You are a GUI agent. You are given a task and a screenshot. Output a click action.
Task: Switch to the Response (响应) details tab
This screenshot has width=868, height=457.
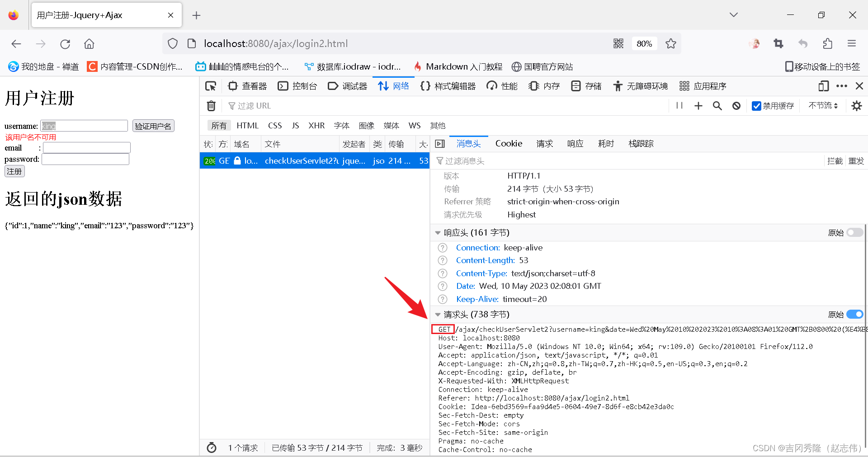point(576,144)
